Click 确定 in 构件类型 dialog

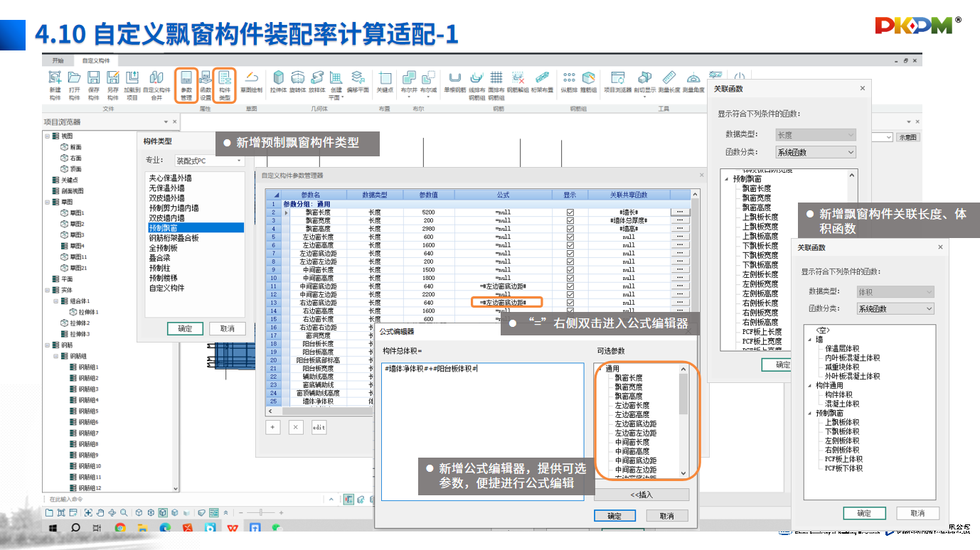pos(185,329)
